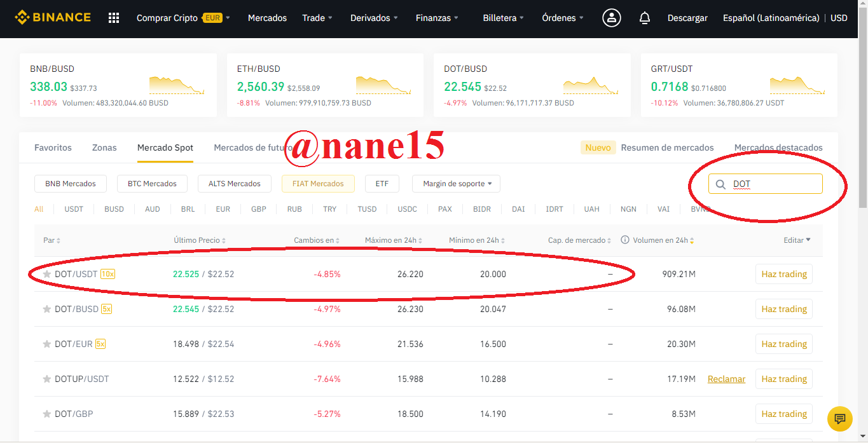Click the Binance logo
Viewport: 868px width, 443px height.
click(x=53, y=17)
